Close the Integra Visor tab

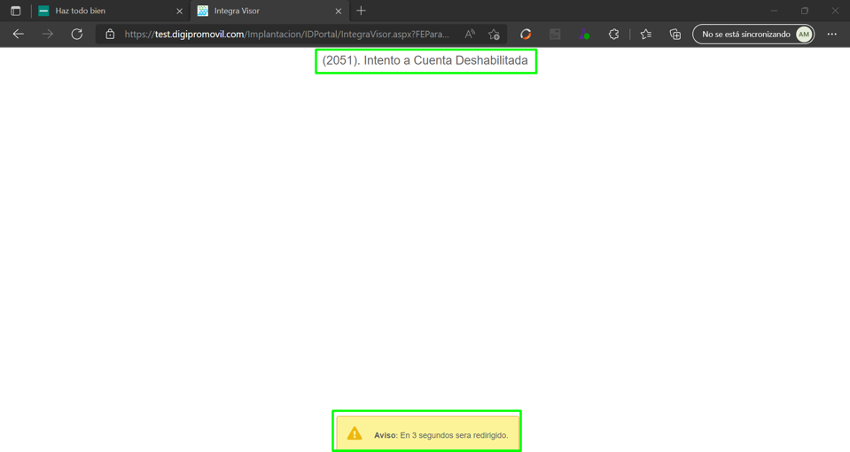[338, 11]
